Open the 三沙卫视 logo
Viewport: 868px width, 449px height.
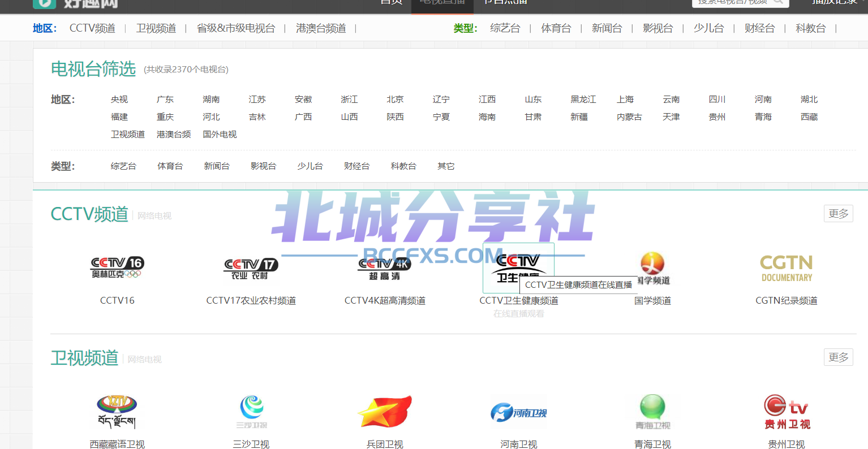pyautogui.click(x=251, y=412)
